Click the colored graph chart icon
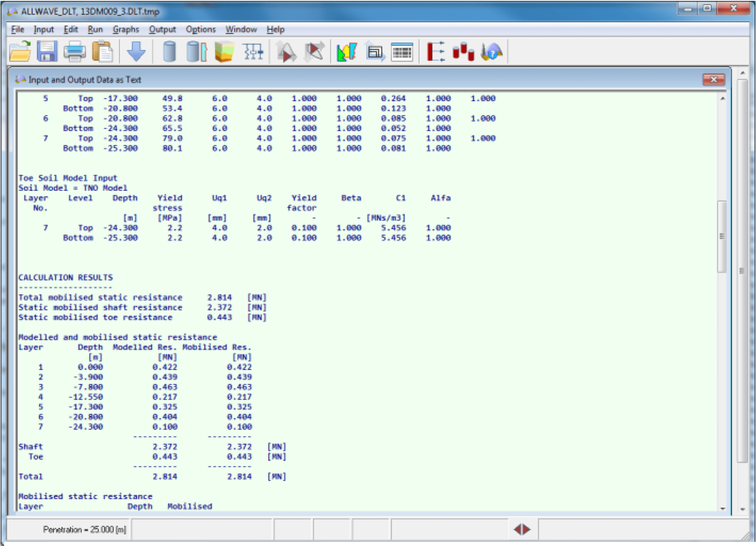Screen dimensions: 756x546 pos(347,52)
